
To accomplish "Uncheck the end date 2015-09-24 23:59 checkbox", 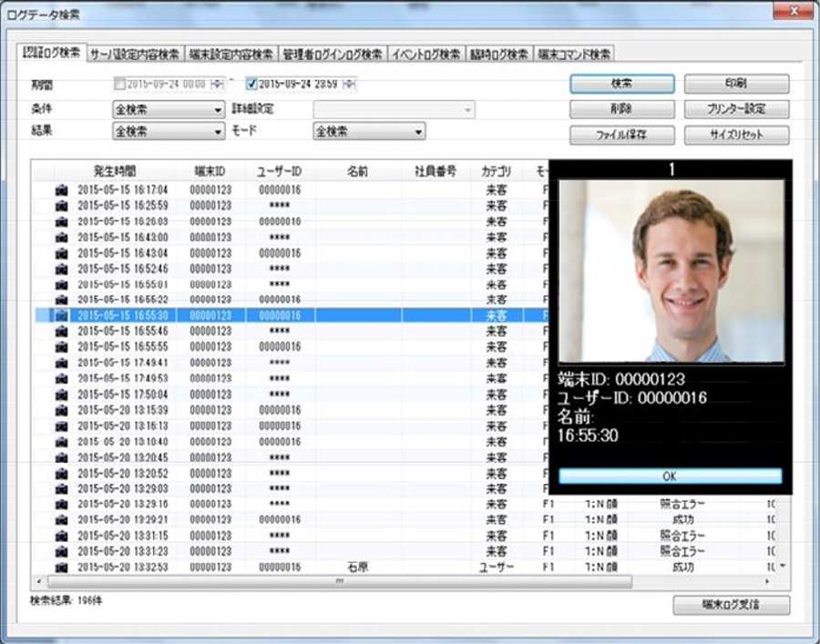I will pos(251,84).
